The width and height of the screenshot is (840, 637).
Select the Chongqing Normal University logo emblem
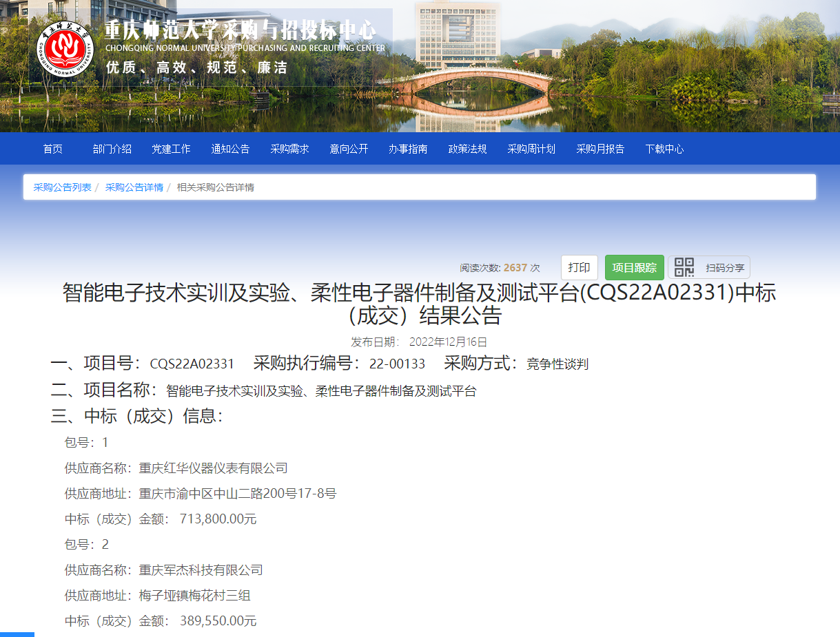click(x=64, y=50)
